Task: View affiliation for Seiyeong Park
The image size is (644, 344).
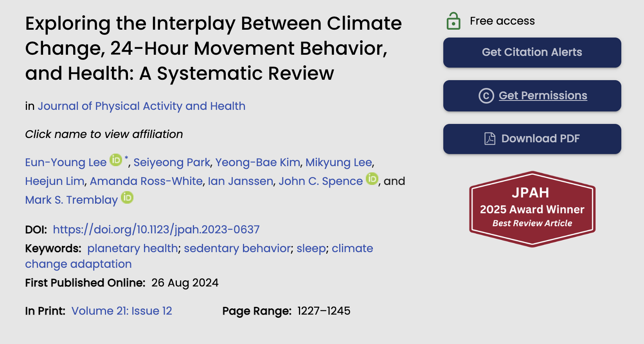Action: pos(172,162)
